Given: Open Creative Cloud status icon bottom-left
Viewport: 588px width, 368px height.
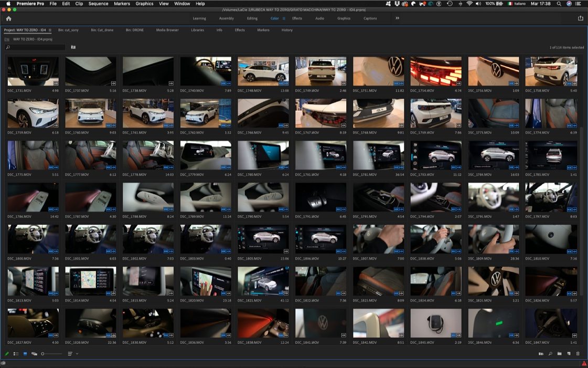Looking at the screenshot, I should (x=3, y=363).
